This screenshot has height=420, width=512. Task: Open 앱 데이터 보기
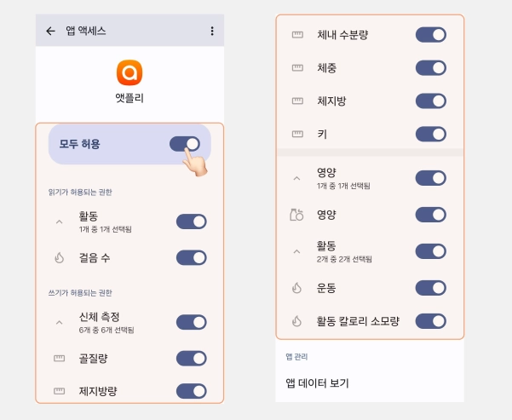[317, 383]
